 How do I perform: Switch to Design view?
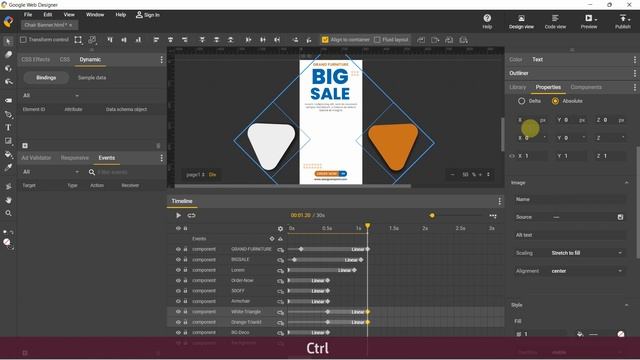[521, 21]
